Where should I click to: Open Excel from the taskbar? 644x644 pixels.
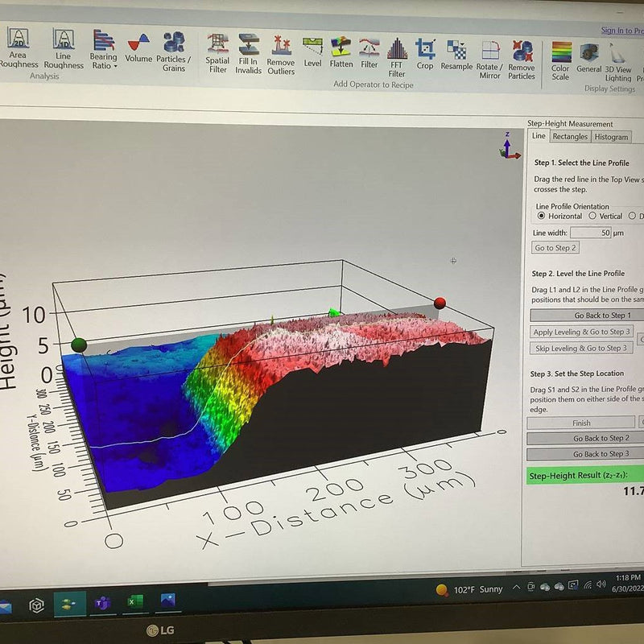tap(134, 602)
